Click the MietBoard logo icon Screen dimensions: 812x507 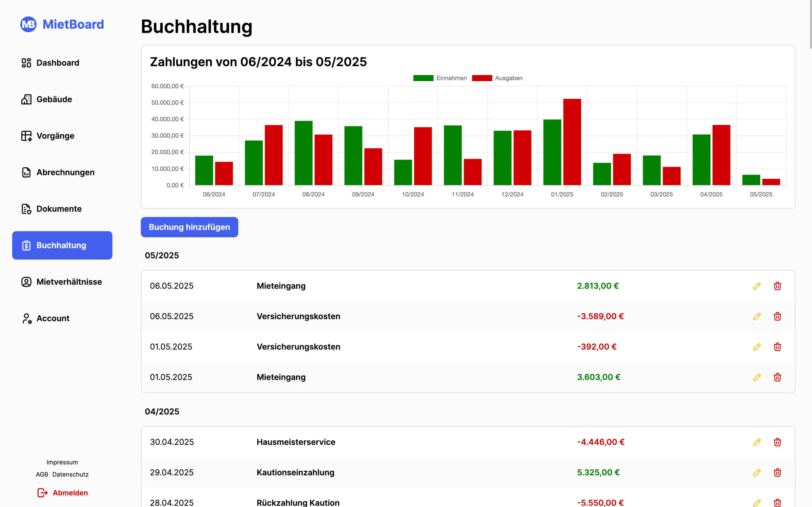point(28,25)
